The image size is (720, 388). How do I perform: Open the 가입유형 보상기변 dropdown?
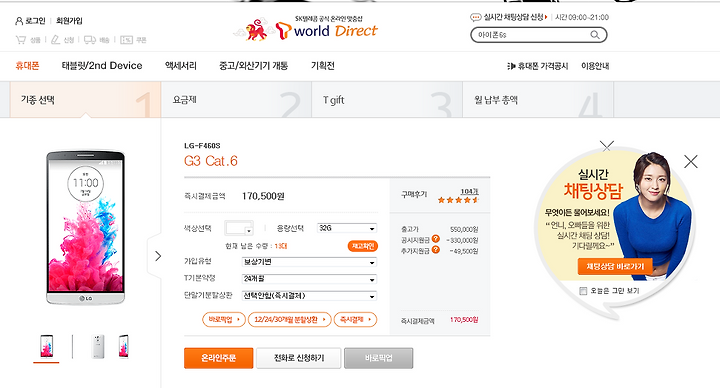[x=309, y=262]
